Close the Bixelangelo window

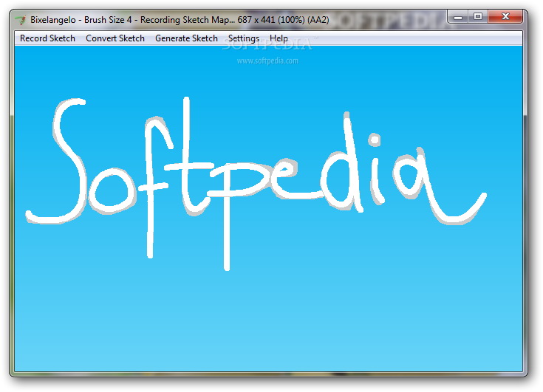coord(505,16)
